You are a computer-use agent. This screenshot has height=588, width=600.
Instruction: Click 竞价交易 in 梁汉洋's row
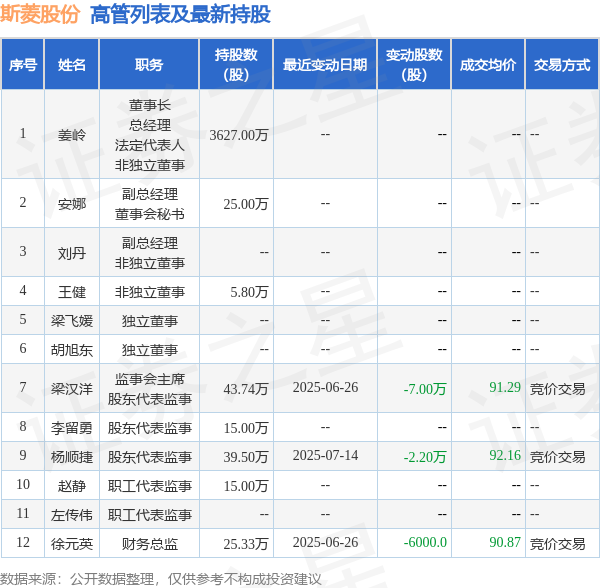pyautogui.click(x=558, y=389)
